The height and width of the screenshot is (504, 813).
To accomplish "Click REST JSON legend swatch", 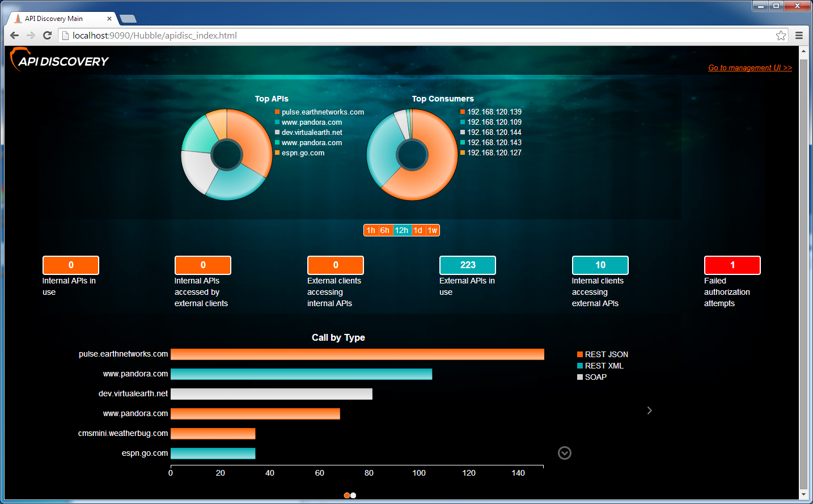I will (x=580, y=354).
